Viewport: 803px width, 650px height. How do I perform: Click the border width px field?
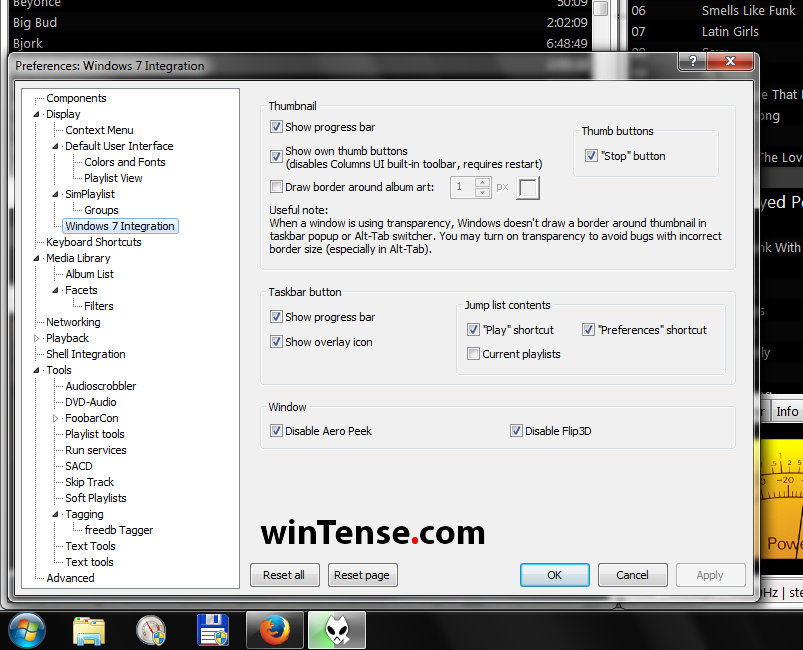462,187
